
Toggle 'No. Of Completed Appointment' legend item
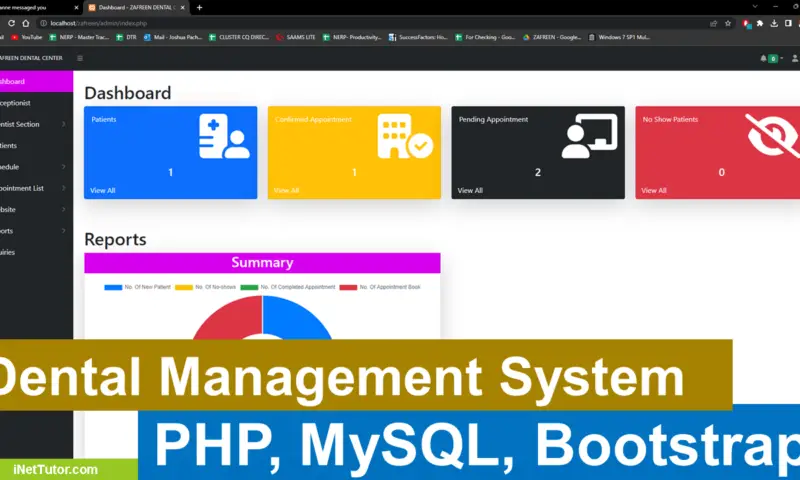tap(290, 287)
